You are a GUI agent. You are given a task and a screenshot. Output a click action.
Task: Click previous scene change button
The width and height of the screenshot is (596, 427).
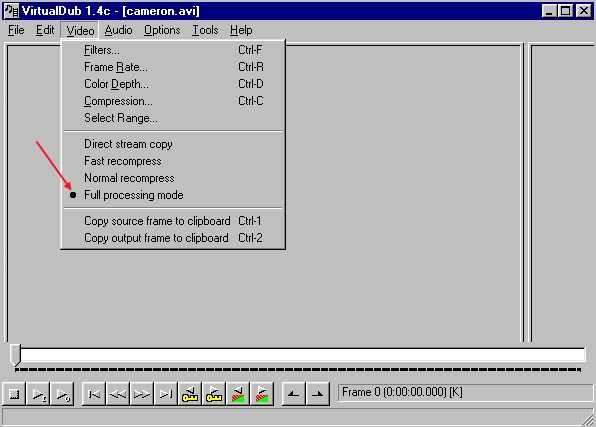238,394
